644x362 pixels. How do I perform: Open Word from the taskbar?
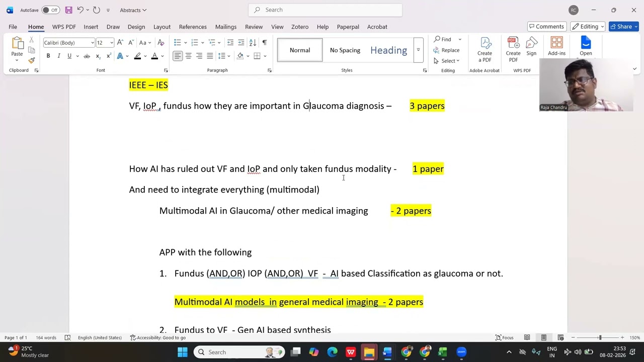(x=387, y=352)
